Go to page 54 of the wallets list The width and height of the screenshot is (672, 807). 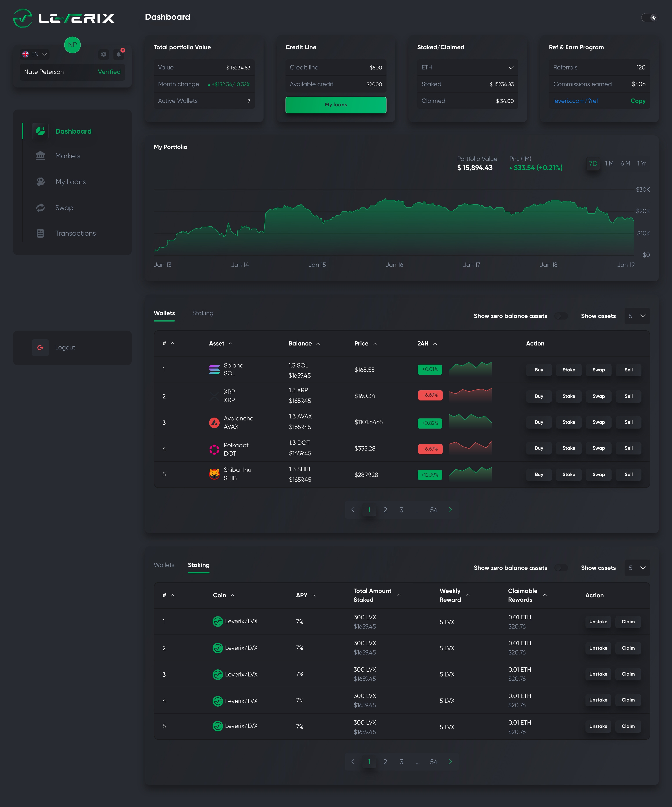tap(434, 510)
